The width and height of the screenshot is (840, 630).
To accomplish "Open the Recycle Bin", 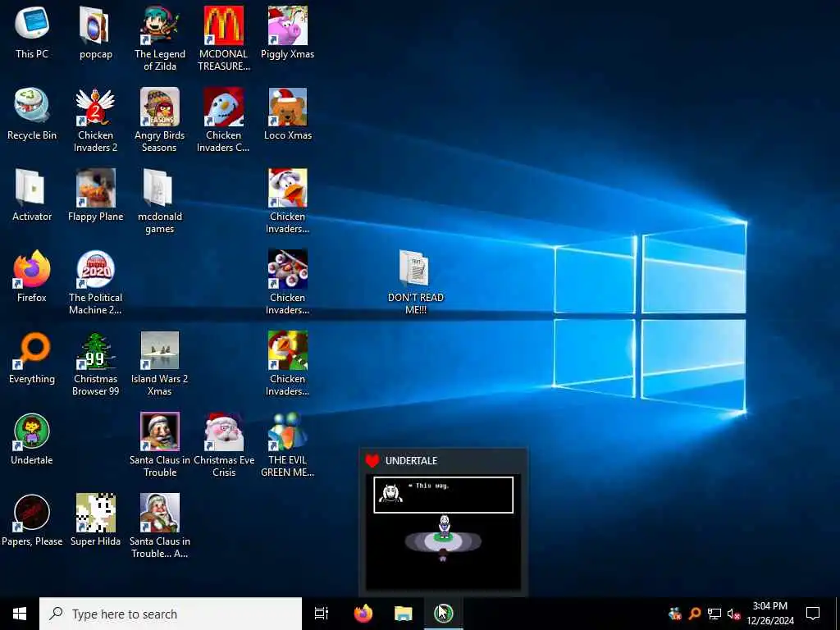I will [x=32, y=115].
